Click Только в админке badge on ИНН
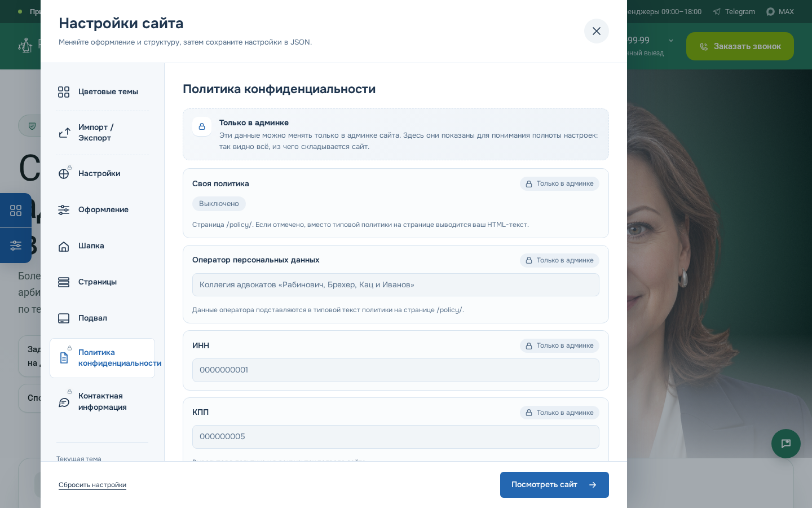This screenshot has height=508, width=812. click(x=559, y=345)
